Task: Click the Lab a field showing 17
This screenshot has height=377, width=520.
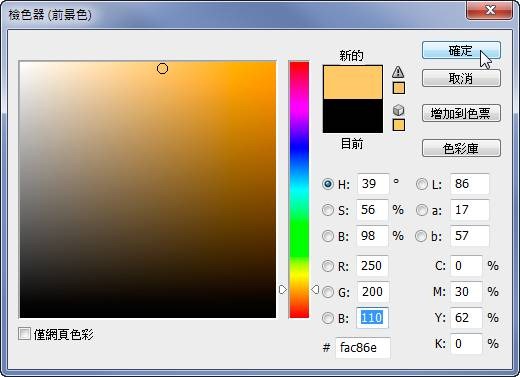Action: 470,210
